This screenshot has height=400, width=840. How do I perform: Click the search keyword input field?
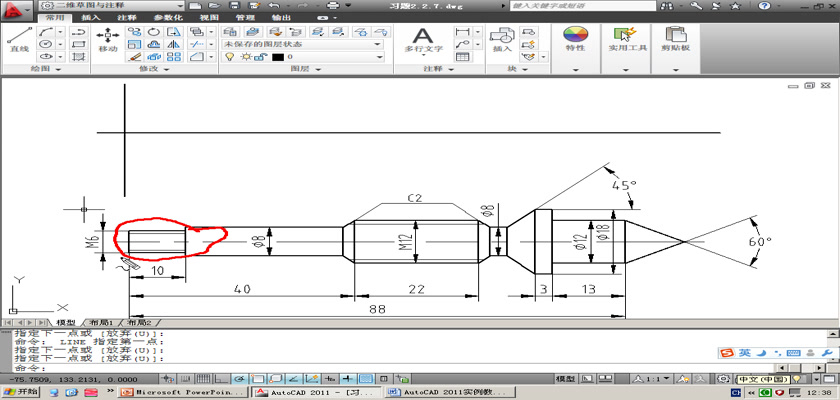pyautogui.click(x=583, y=6)
